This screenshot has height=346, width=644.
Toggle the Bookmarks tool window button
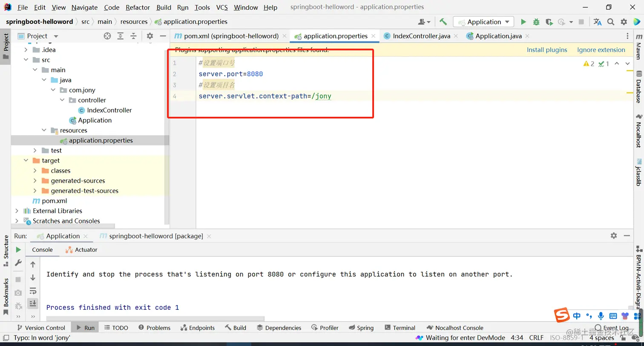[6, 297]
